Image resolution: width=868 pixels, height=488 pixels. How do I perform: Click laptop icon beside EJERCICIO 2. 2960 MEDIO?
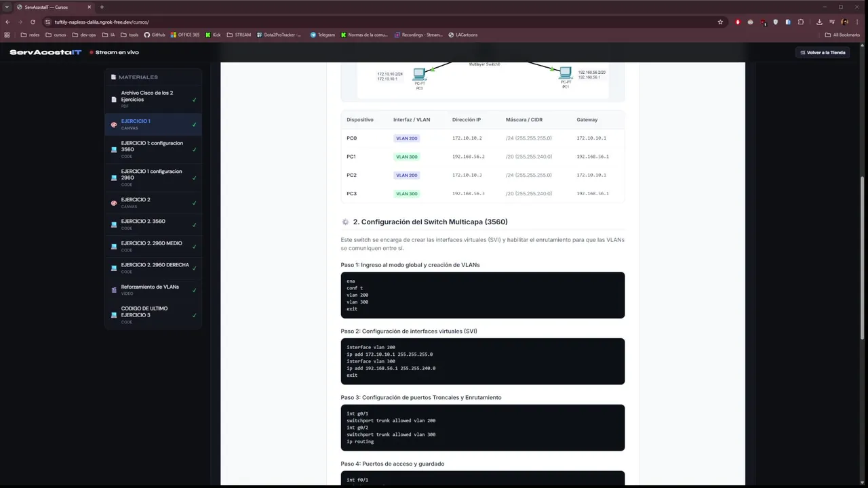[114, 246]
